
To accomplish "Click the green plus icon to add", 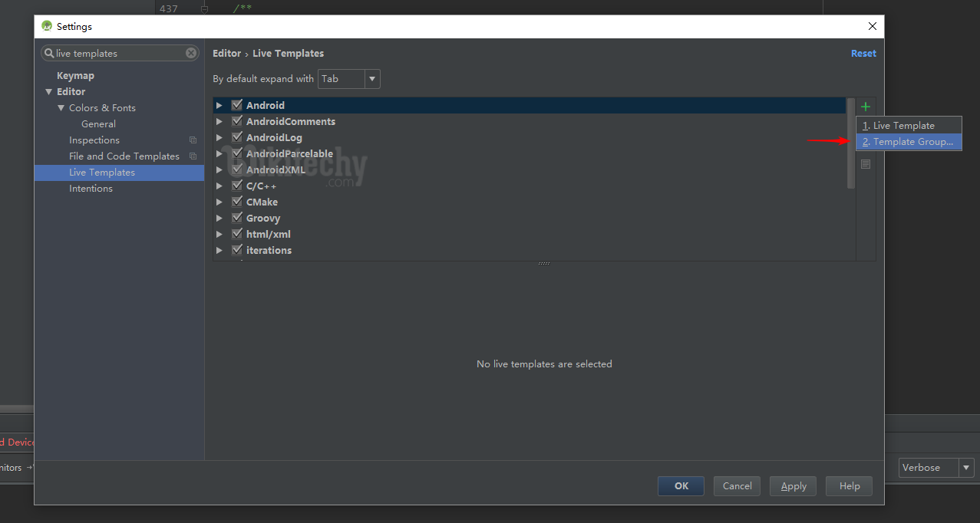I will [x=865, y=106].
